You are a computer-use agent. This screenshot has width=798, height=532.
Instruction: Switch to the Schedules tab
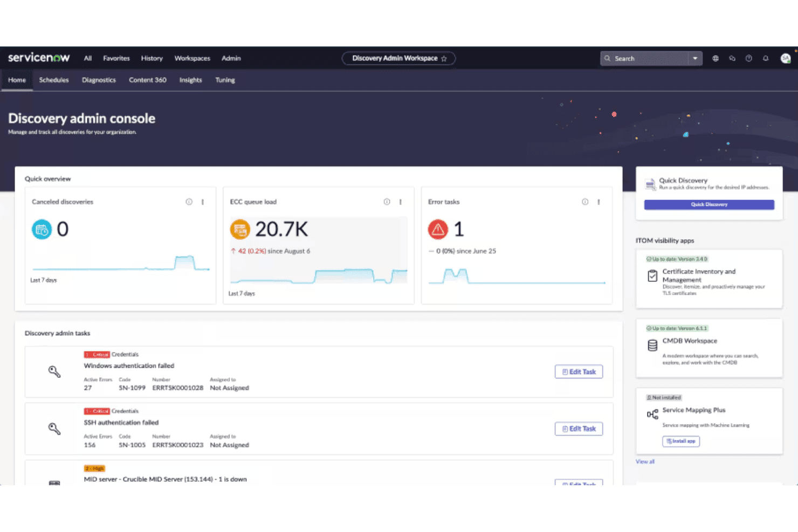(54, 80)
